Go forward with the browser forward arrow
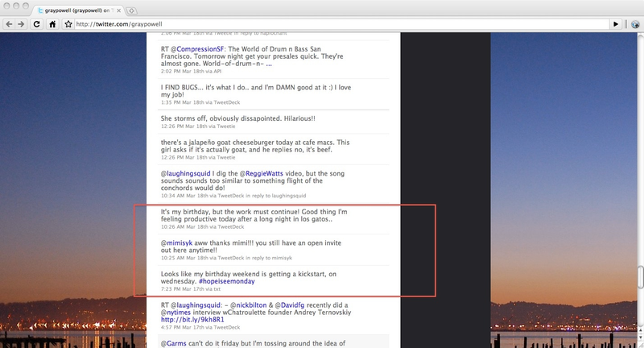Image resolution: width=644 pixels, height=348 pixels. (21, 24)
